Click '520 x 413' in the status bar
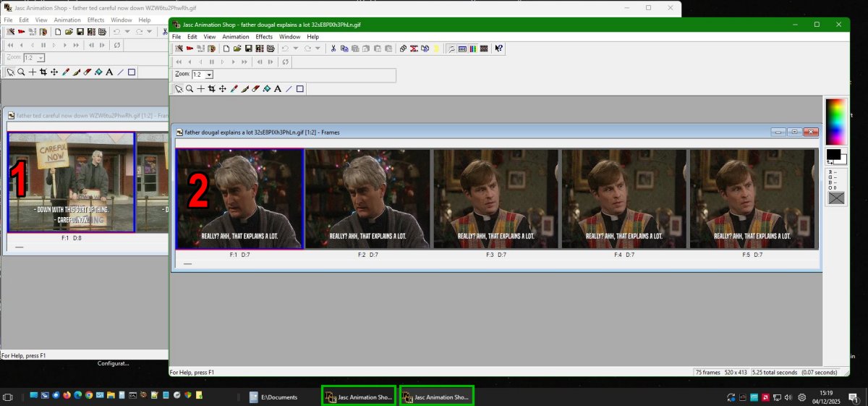868x406 pixels. tap(735, 372)
